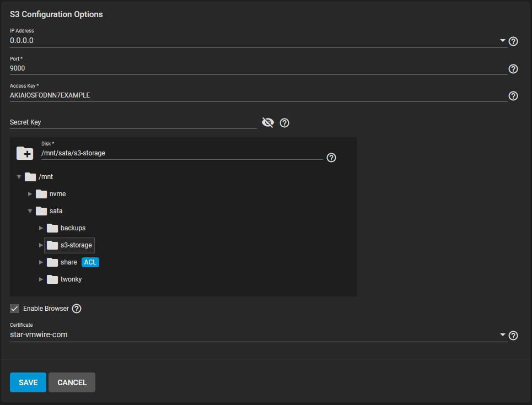Image resolution: width=532 pixels, height=405 pixels.
Task: Show help for the Certificate dropdown
Action: click(x=513, y=336)
